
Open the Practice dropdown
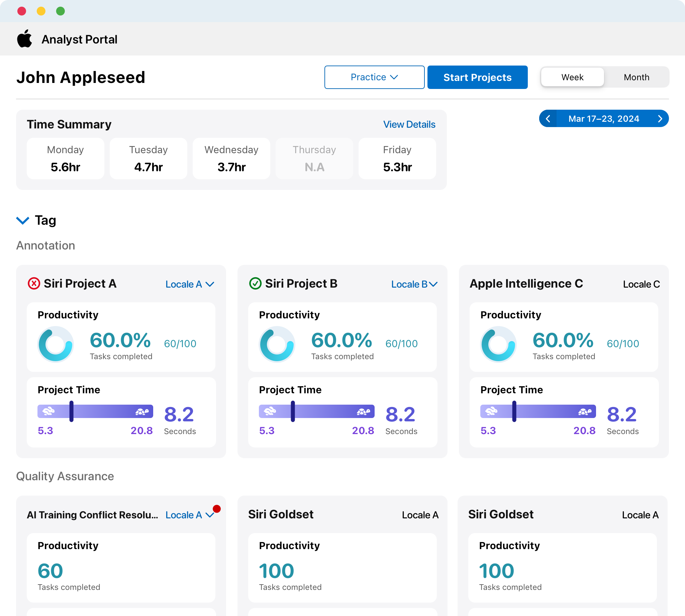click(x=374, y=77)
